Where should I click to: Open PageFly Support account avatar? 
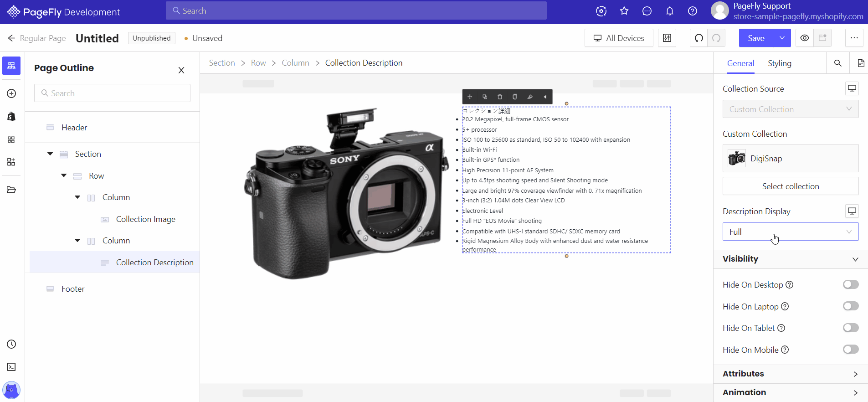click(720, 11)
